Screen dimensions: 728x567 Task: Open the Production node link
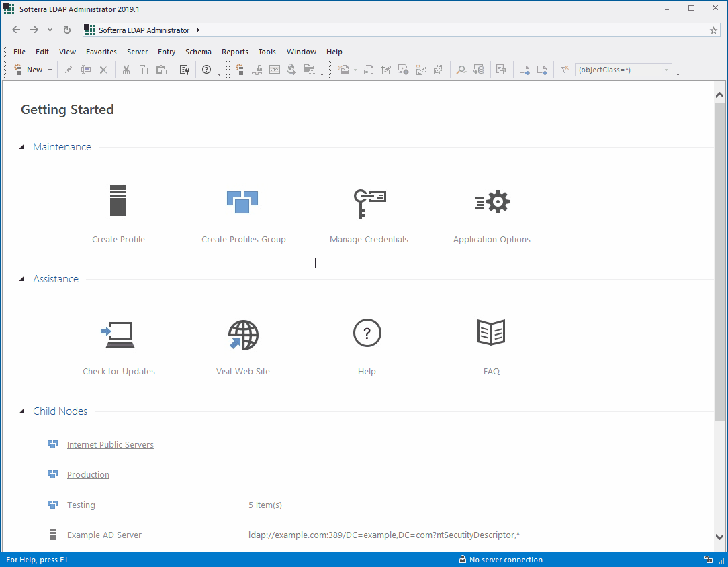coord(88,474)
